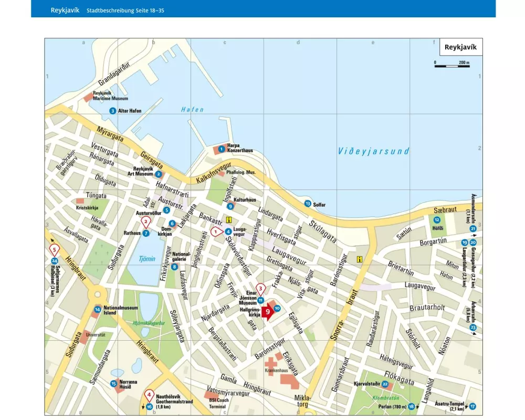The image size is (525, 420).
Task: Click the tourist info icon near Bankastræti
Action: point(228,220)
